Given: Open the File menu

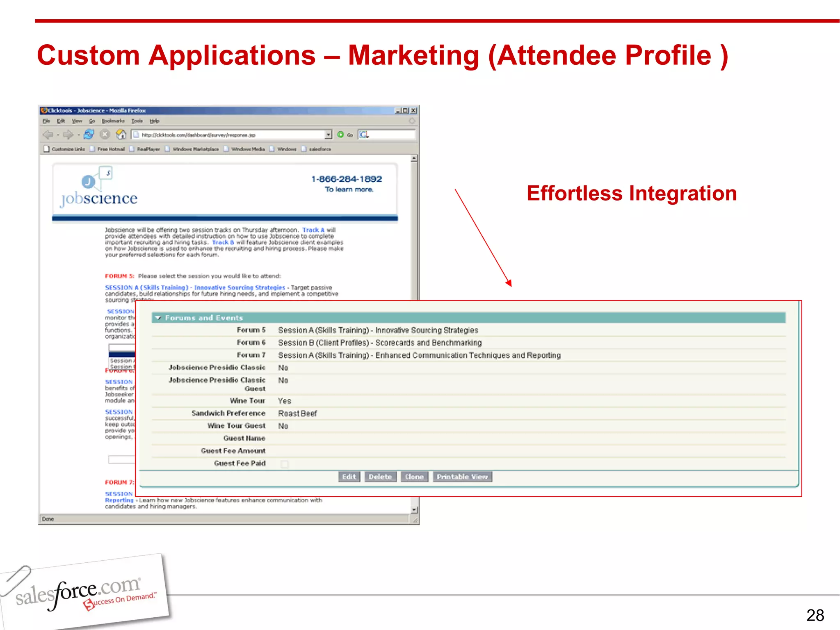Looking at the screenshot, I should click(46, 121).
